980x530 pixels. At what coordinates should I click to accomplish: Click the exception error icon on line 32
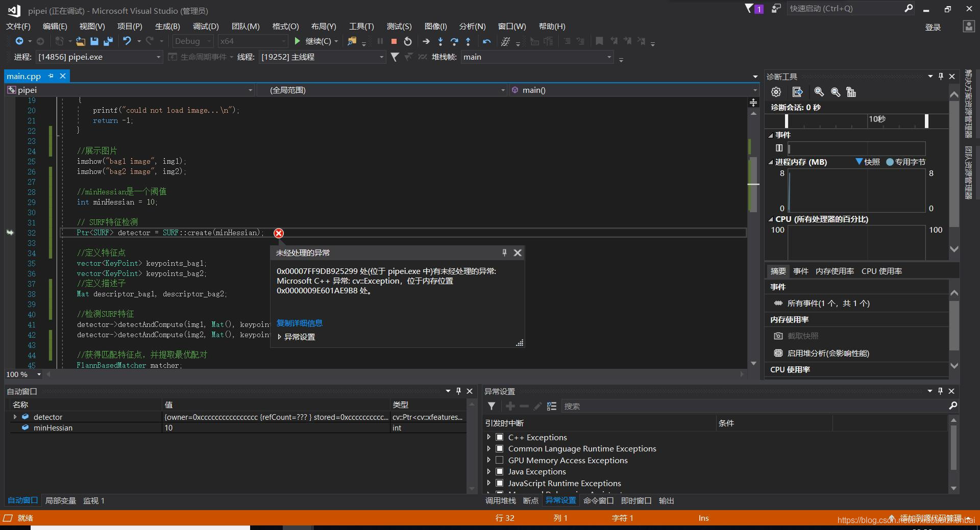(279, 233)
